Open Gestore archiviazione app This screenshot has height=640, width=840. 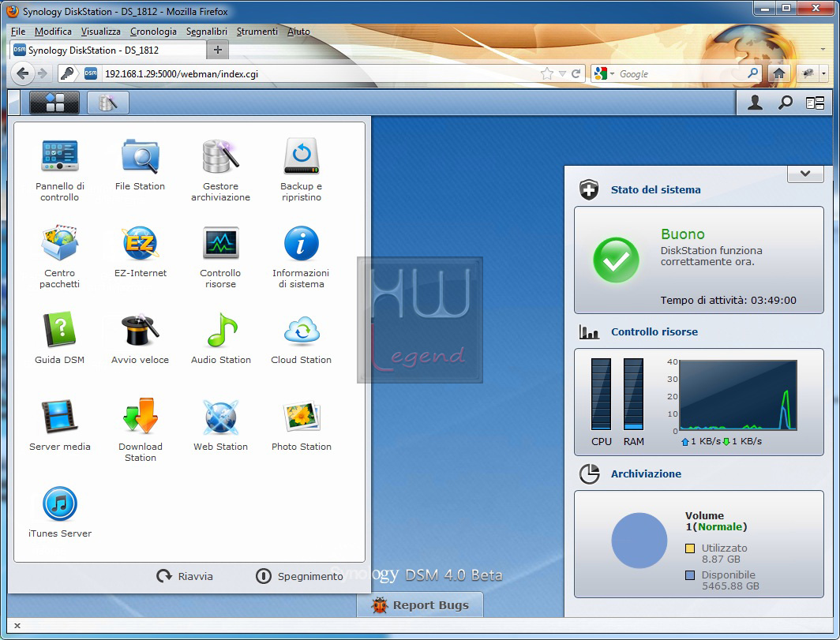(220, 169)
